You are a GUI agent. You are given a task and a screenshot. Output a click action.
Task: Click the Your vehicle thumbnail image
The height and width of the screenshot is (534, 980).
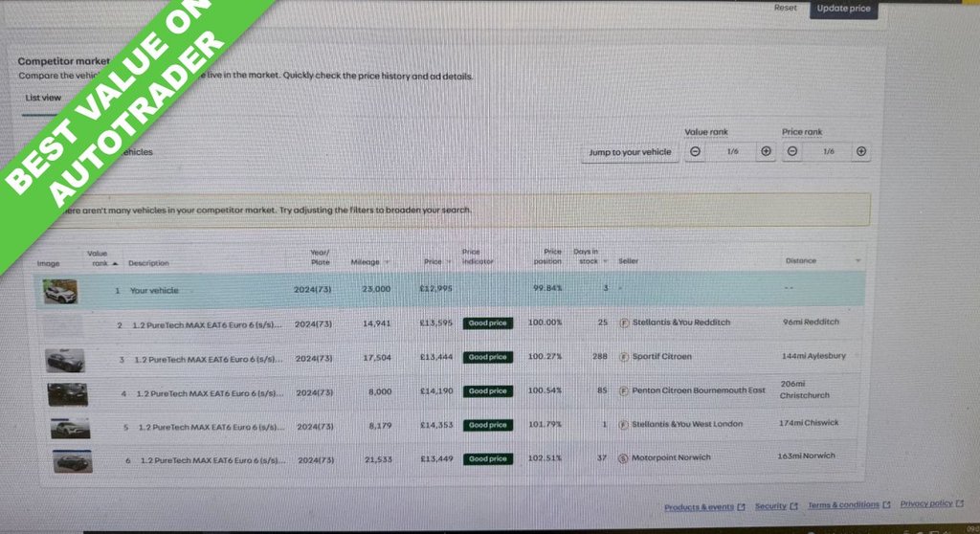point(60,291)
